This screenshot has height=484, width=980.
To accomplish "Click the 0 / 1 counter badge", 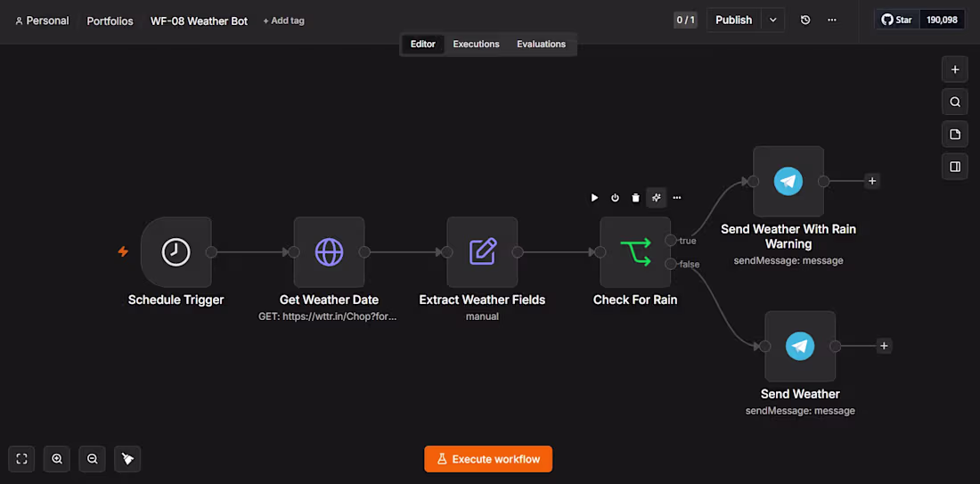I will coord(686,20).
